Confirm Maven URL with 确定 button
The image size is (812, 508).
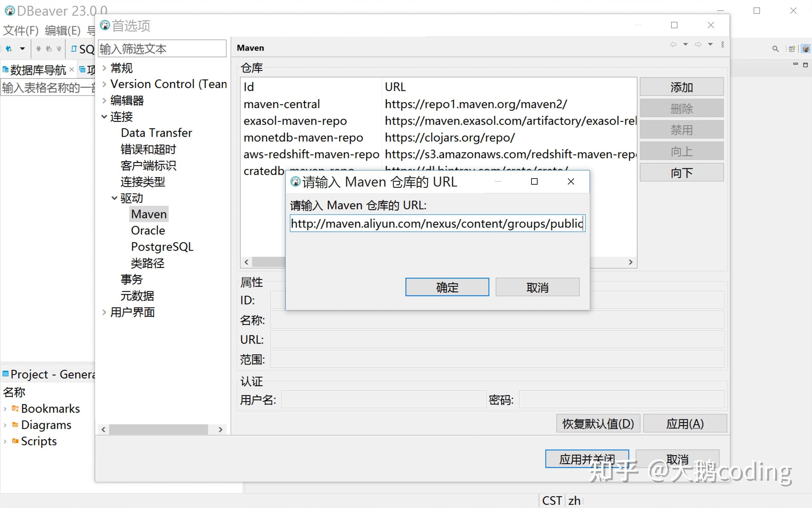[x=447, y=287]
